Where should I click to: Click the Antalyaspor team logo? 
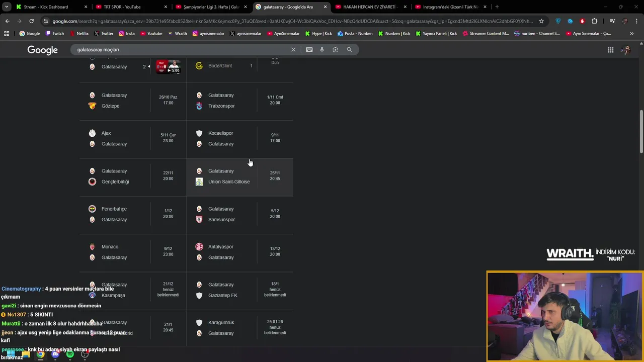click(199, 247)
